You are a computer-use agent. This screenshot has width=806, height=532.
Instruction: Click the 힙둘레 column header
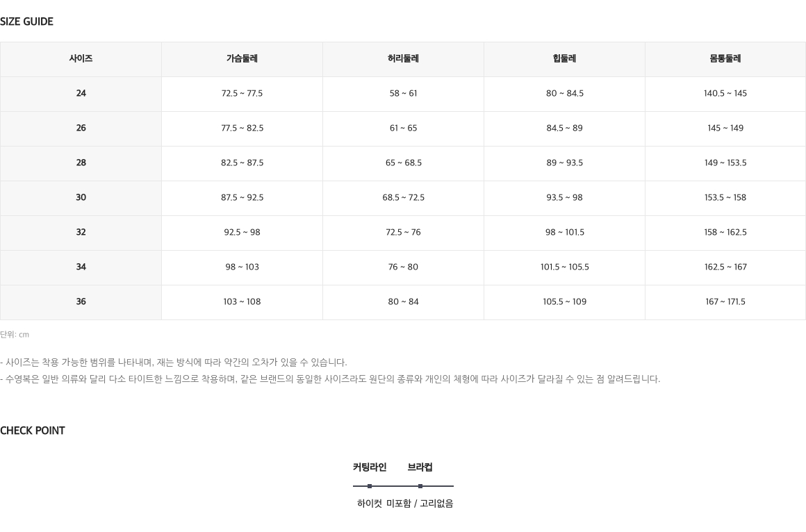(564, 59)
